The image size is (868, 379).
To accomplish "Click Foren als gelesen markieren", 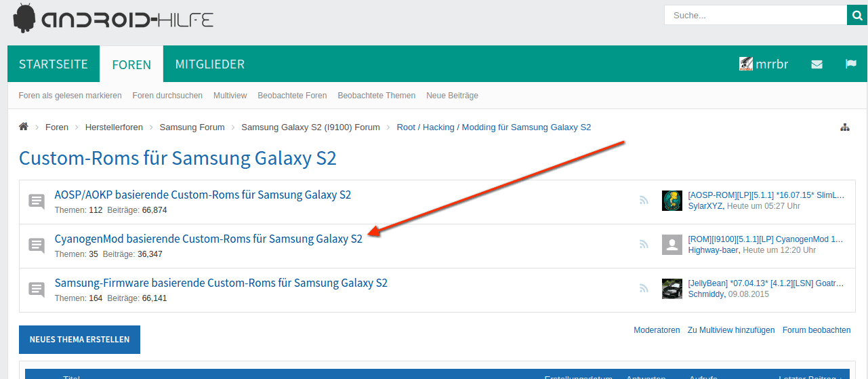I will (70, 96).
